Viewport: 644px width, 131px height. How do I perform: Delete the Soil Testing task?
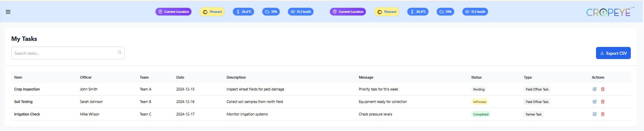(x=603, y=102)
